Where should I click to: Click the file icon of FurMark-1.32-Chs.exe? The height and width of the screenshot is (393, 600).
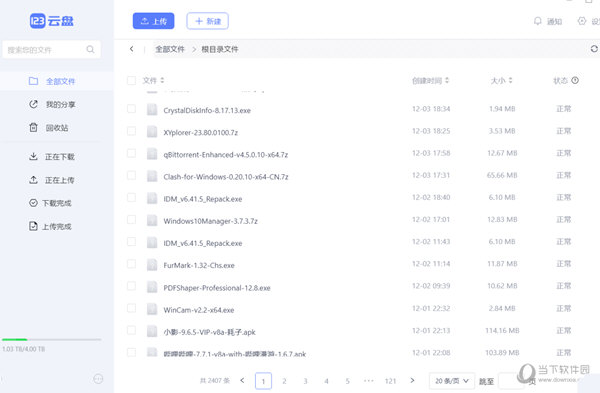click(152, 264)
